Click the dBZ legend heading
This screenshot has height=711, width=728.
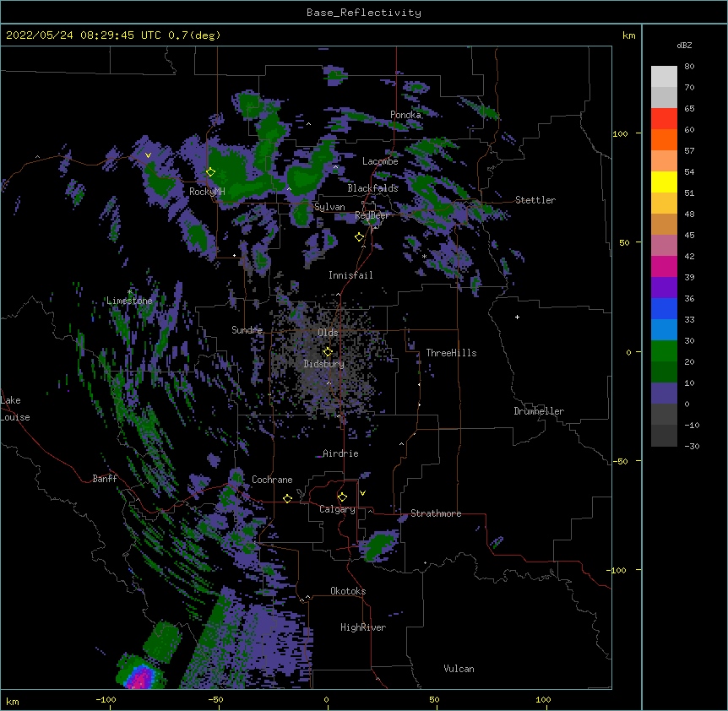pos(684,46)
